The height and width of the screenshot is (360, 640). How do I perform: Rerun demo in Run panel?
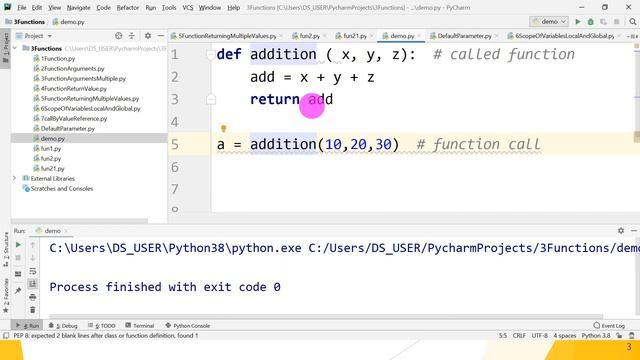18,245
